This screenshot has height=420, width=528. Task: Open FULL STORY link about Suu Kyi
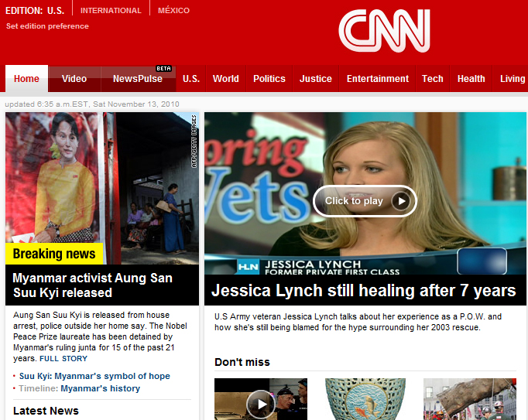coord(63,359)
